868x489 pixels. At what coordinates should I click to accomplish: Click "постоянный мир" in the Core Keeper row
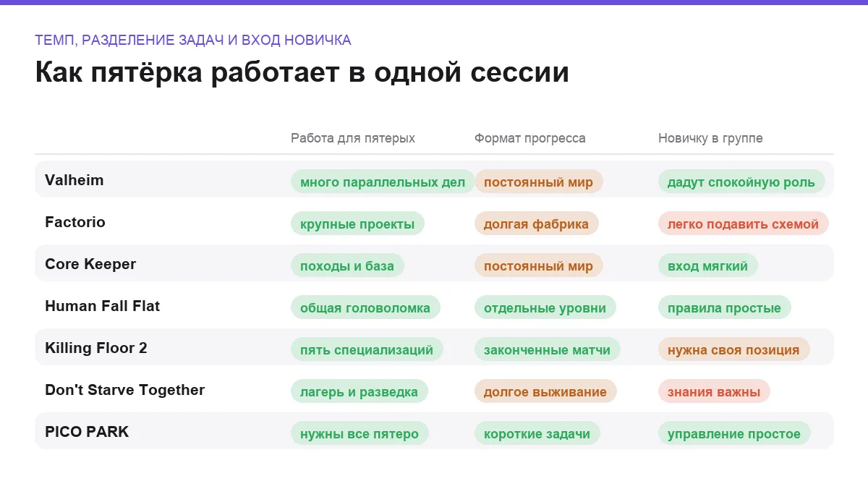[538, 265]
